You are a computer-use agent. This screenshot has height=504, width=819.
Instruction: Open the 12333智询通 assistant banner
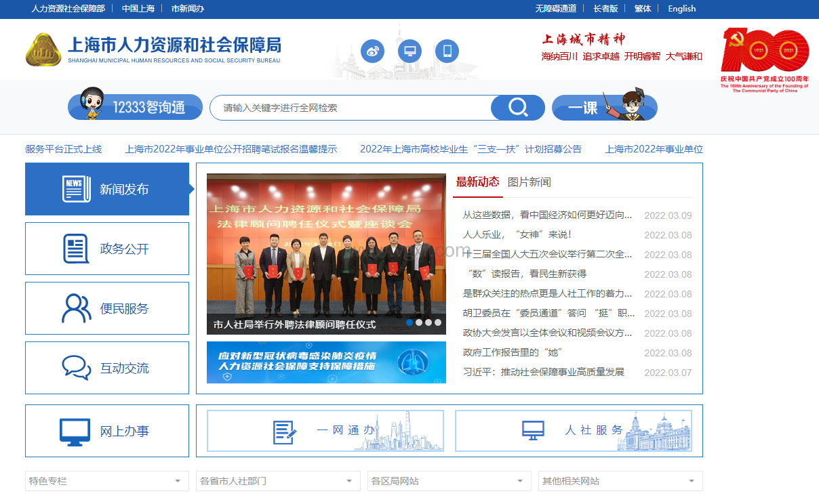136,107
